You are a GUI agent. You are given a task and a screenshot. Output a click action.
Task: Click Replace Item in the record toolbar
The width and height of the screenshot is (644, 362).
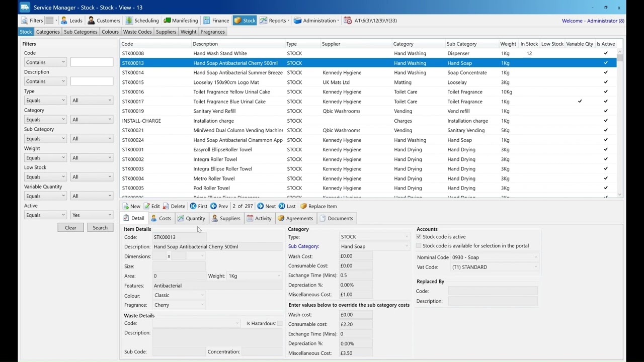(x=318, y=206)
